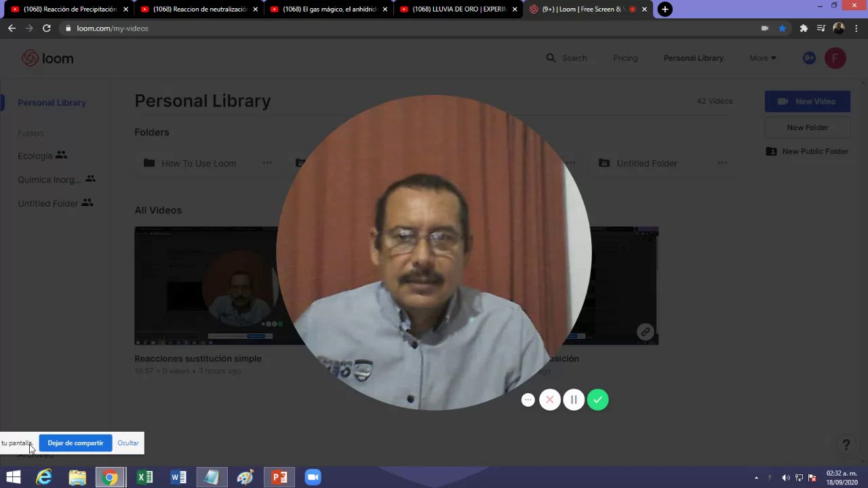Click the Reacciones sustitución simple title
This screenshot has width=868, height=488.
tap(198, 359)
